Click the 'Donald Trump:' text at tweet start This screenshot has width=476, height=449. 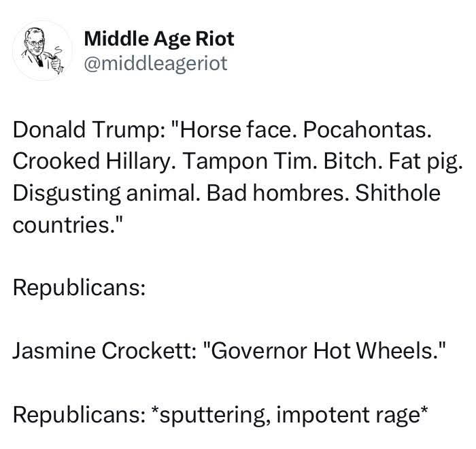pyautogui.click(x=89, y=130)
